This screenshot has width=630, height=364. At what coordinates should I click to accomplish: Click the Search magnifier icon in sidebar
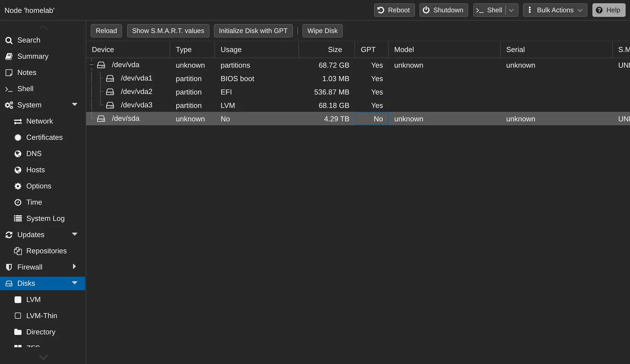[x=9, y=40]
